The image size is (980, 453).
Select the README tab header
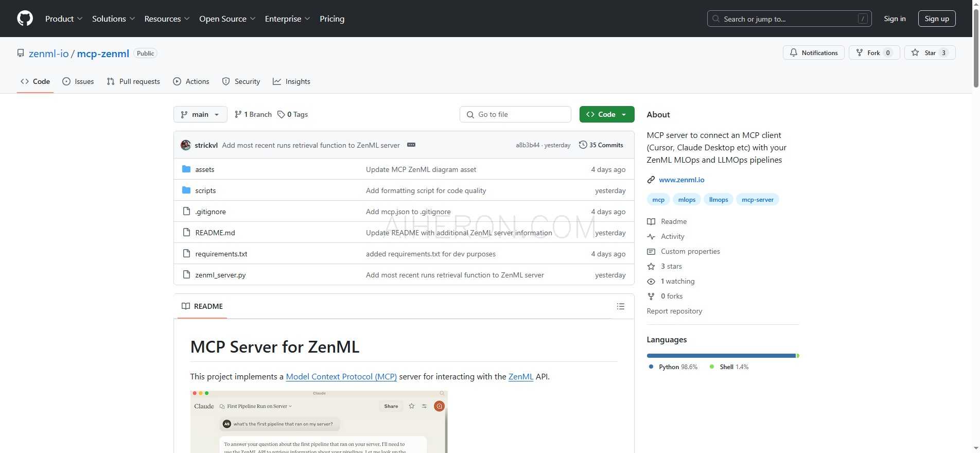(202, 306)
